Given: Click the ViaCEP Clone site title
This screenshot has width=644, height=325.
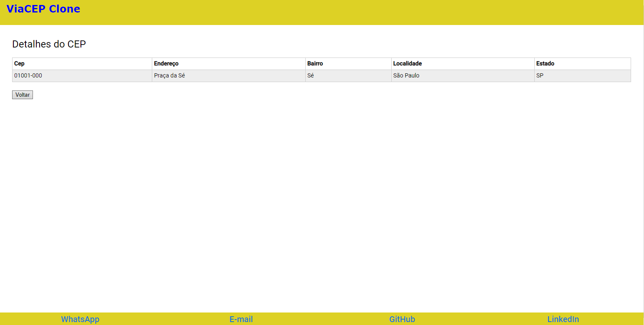Looking at the screenshot, I should [43, 9].
